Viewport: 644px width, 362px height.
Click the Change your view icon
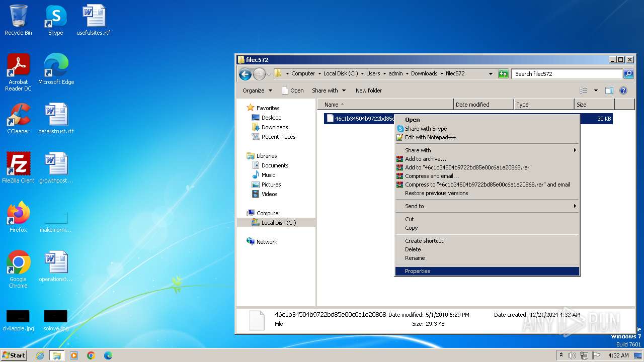pyautogui.click(x=584, y=90)
